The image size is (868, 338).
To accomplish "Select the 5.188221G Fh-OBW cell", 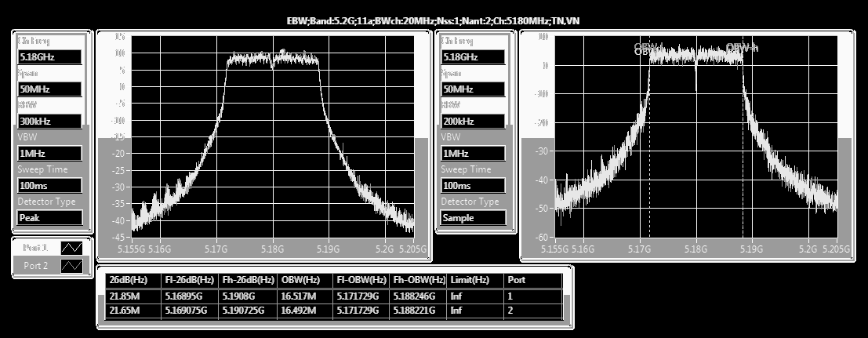I will (419, 311).
